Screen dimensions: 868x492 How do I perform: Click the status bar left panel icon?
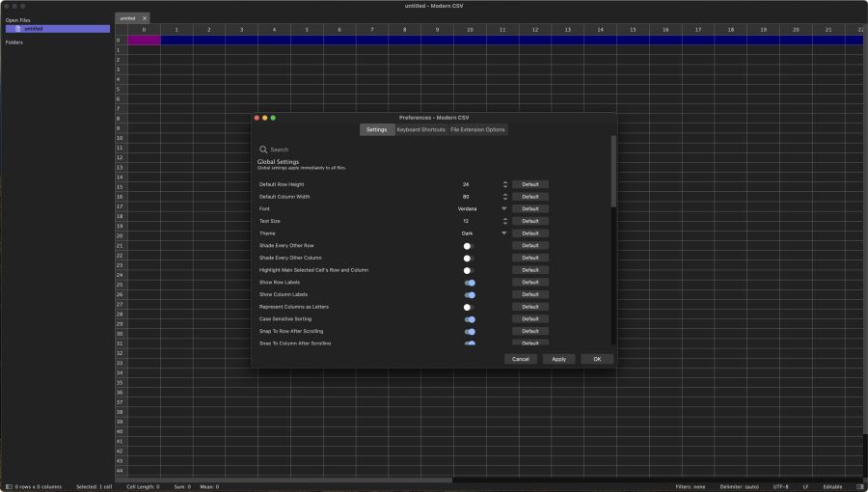click(9, 486)
